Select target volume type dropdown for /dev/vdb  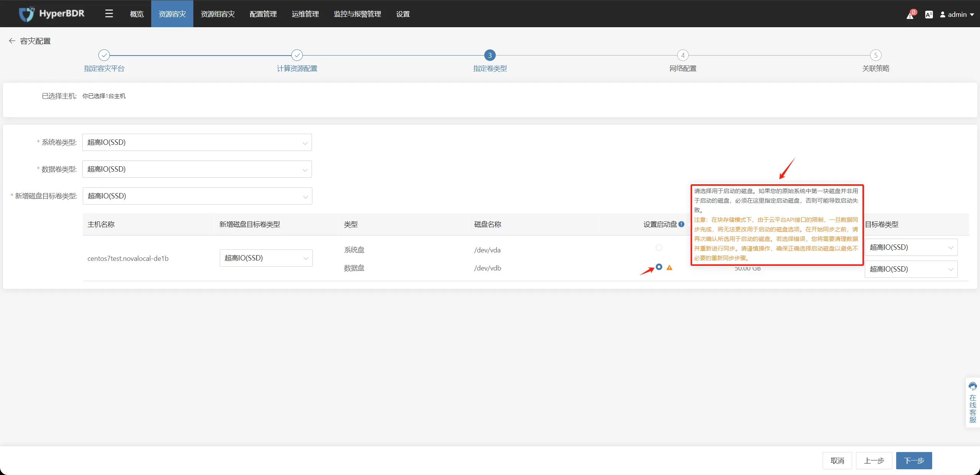tap(910, 268)
